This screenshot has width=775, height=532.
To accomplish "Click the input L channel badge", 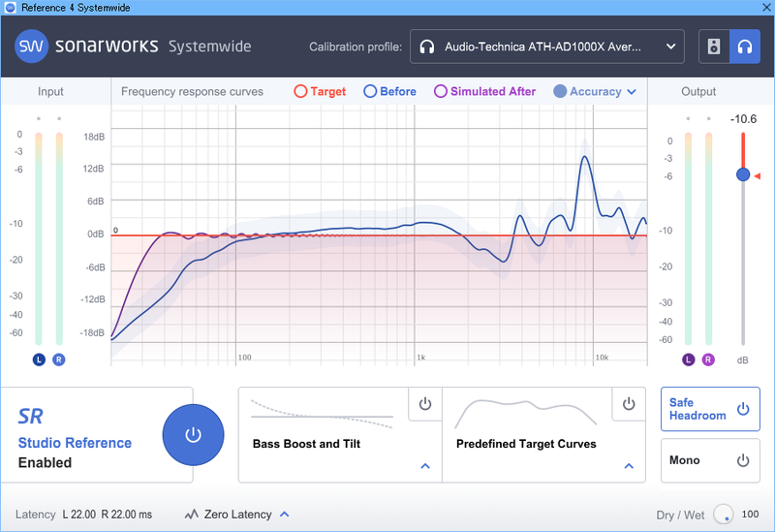I will pyautogui.click(x=39, y=360).
